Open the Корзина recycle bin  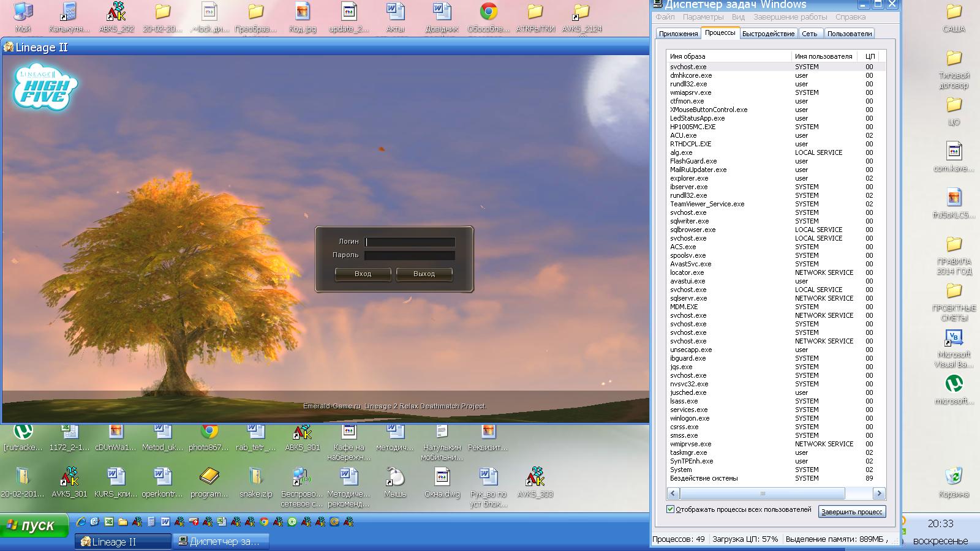point(954,482)
